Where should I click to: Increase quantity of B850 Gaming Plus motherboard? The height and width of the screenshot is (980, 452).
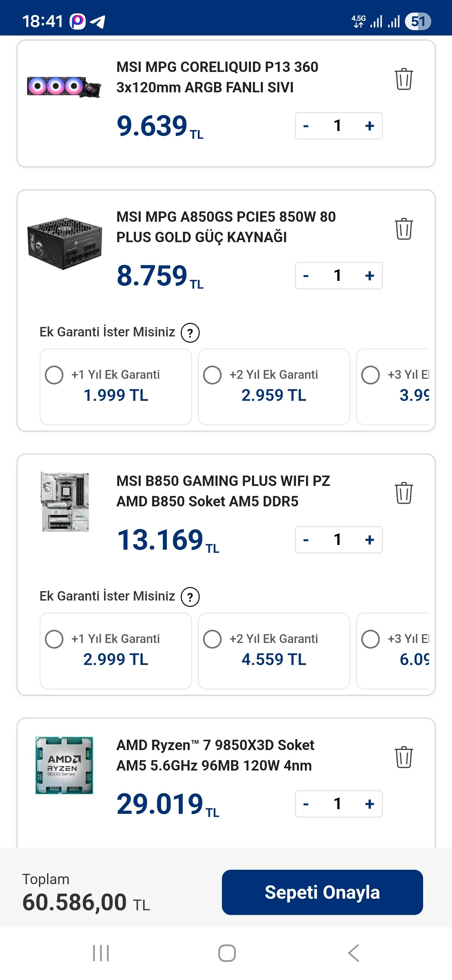coord(369,540)
